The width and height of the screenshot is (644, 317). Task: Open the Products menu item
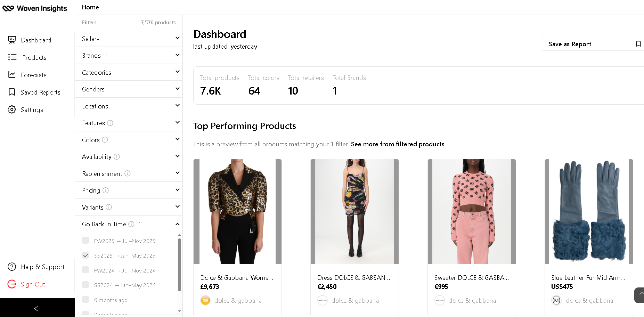pos(34,57)
